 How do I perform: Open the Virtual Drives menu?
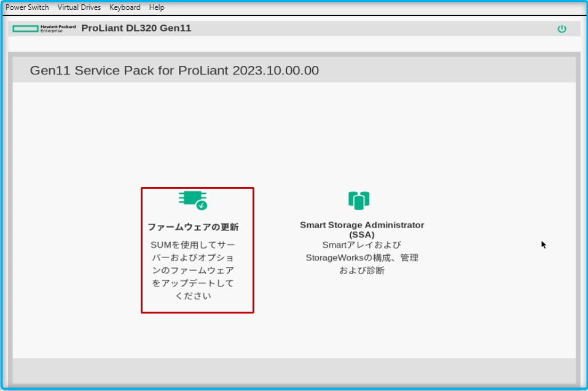[79, 7]
